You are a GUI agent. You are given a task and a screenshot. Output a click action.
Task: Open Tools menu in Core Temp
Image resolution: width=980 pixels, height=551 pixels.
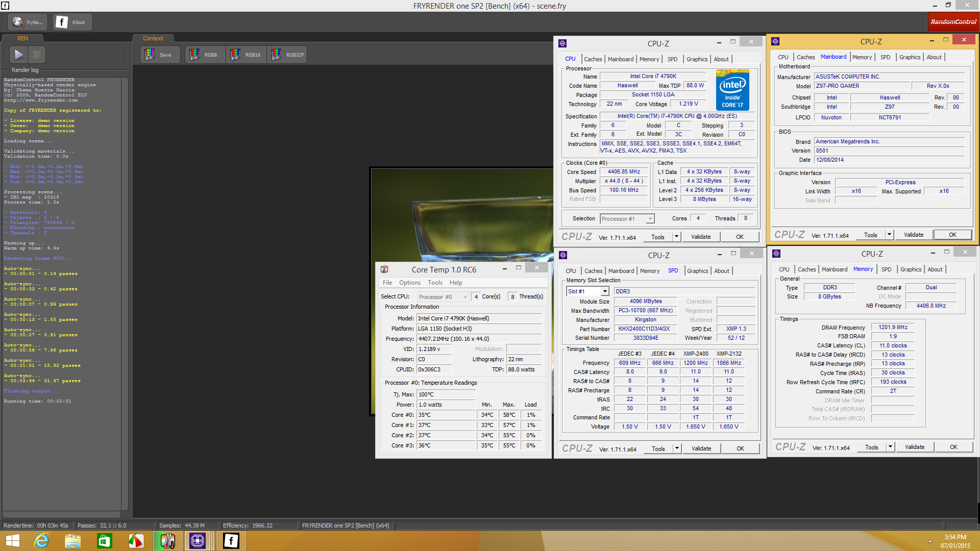pyautogui.click(x=435, y=283)
